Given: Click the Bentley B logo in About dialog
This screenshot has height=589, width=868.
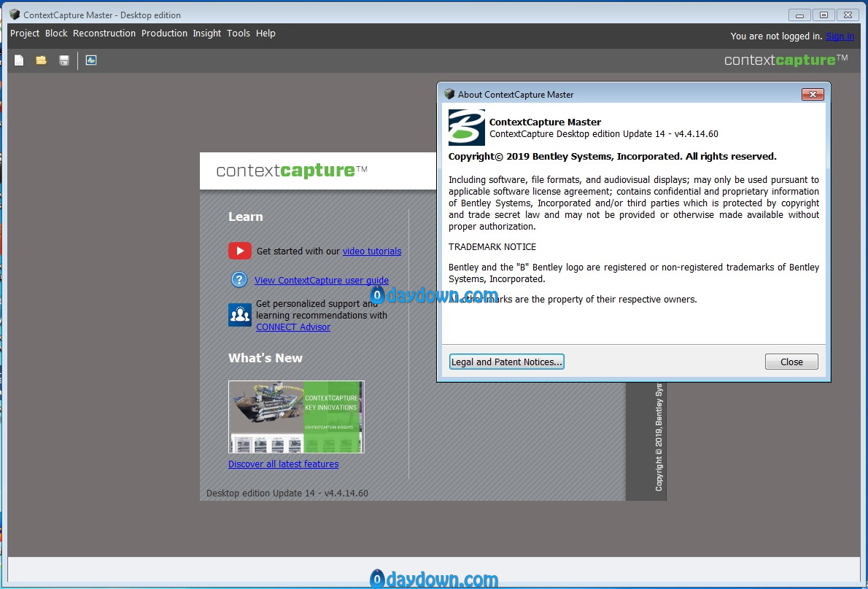Looking at the screenshot, I should [466, 128].
